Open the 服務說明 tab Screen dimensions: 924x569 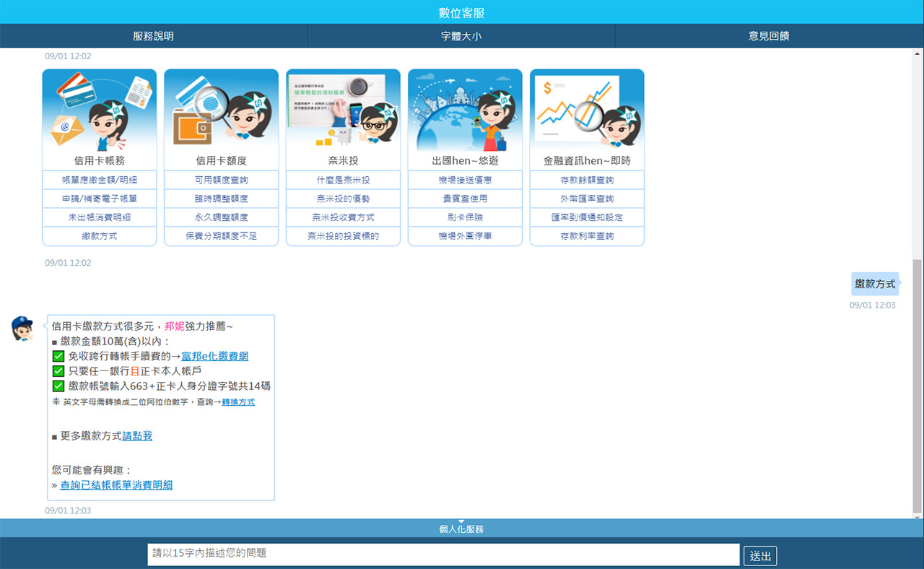153,35
